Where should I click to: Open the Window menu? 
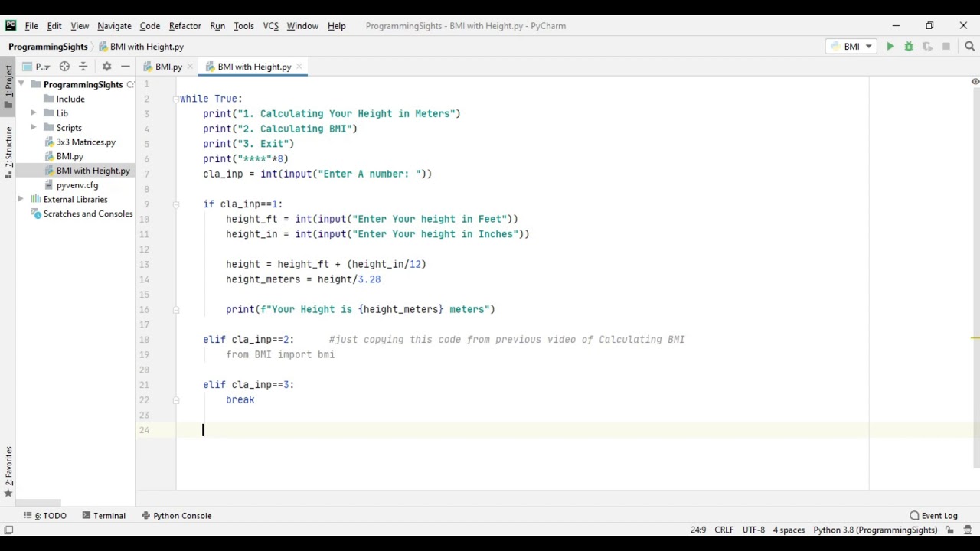[302, 26]
